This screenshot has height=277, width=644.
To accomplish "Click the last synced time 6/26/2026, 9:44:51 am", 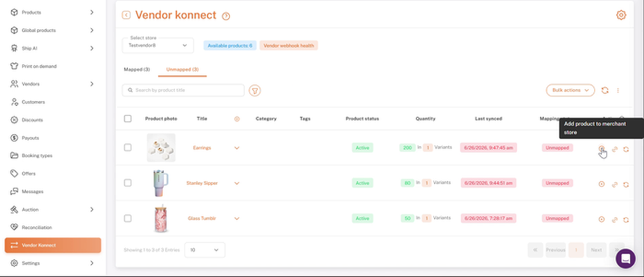I will (488, 183).
